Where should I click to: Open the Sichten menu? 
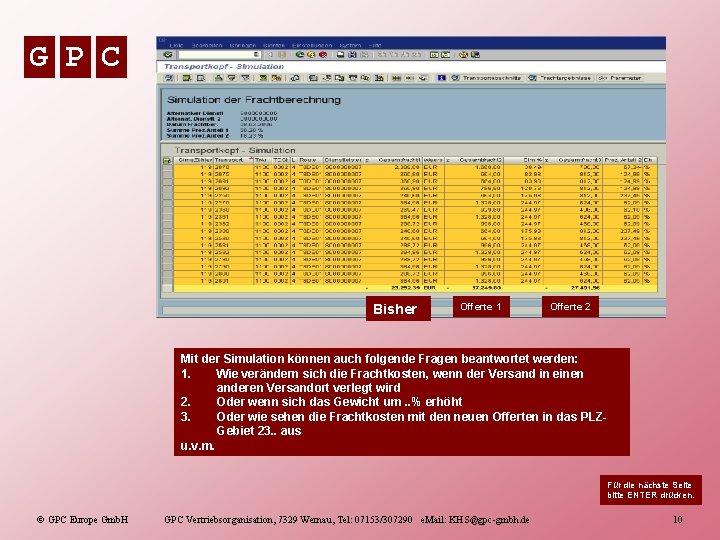[x=274, y=45]
